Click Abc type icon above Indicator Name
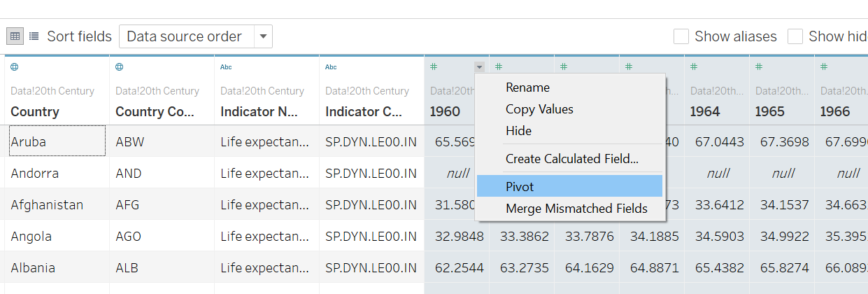 pyautogui.click(x=227, y=67)
